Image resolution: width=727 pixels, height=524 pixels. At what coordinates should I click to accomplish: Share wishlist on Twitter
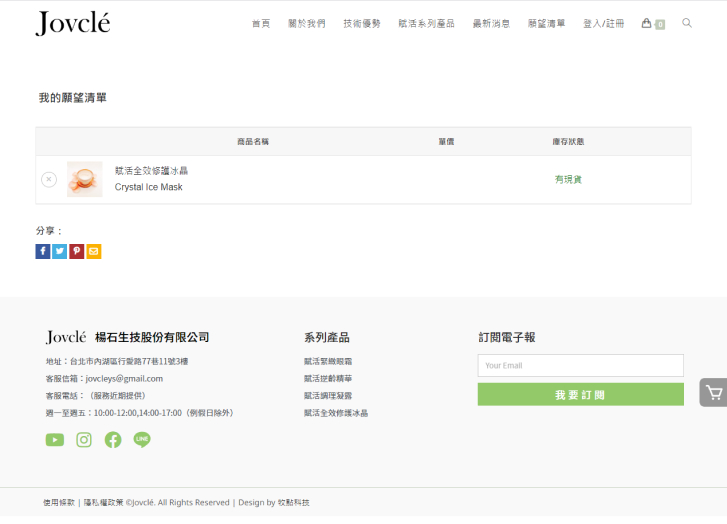tap(60, 252)
